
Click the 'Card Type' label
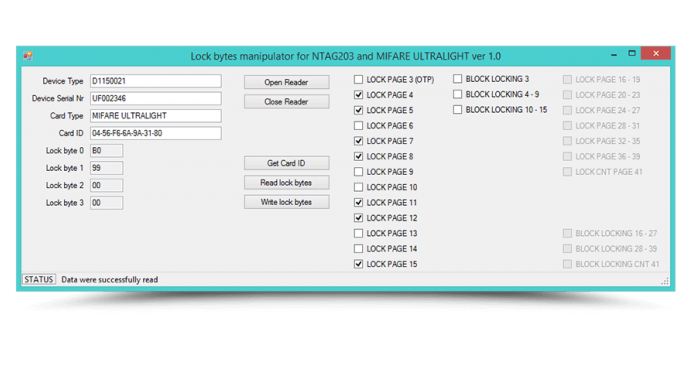coord(66,116)
